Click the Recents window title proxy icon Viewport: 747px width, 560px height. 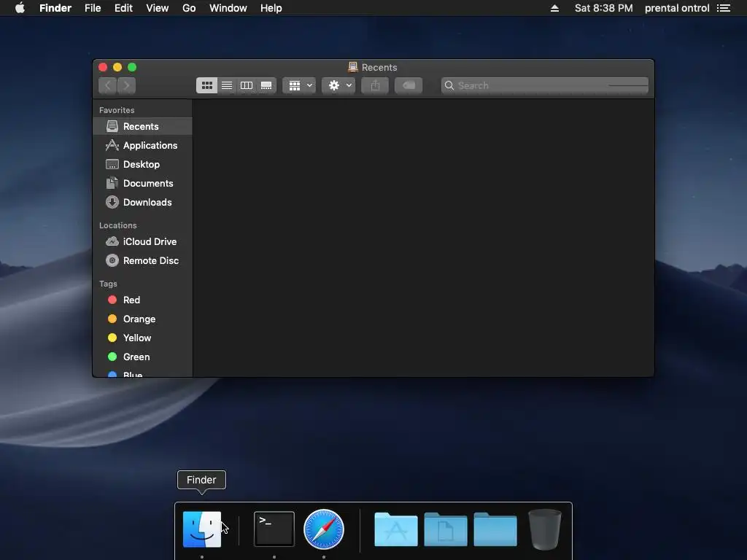[353, 67]
